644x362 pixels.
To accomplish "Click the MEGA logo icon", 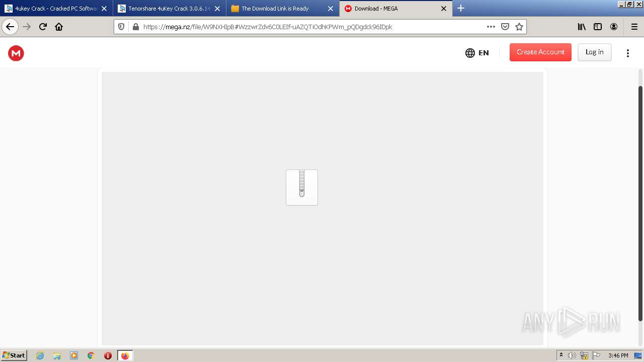I will [16, 53].
